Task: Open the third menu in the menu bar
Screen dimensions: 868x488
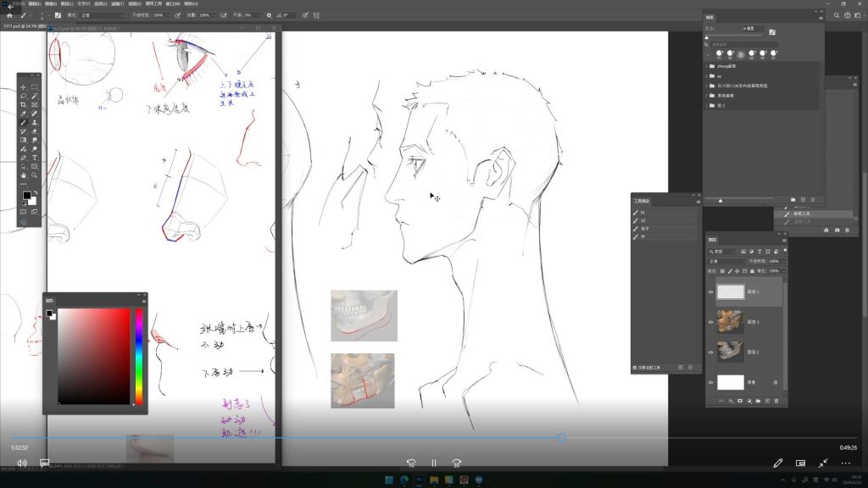Action: pyautogui.click(x=51, y=4)
